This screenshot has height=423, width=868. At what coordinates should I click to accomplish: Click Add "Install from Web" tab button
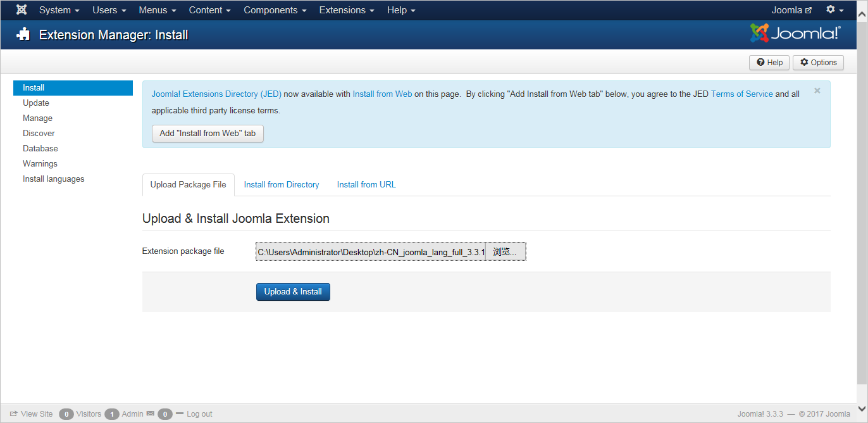pos(208,134)
